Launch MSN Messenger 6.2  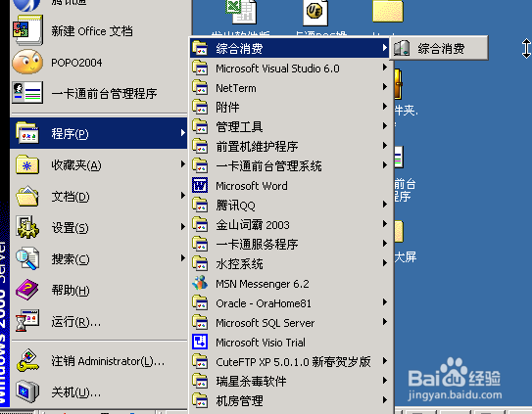(x=290, y=284)
